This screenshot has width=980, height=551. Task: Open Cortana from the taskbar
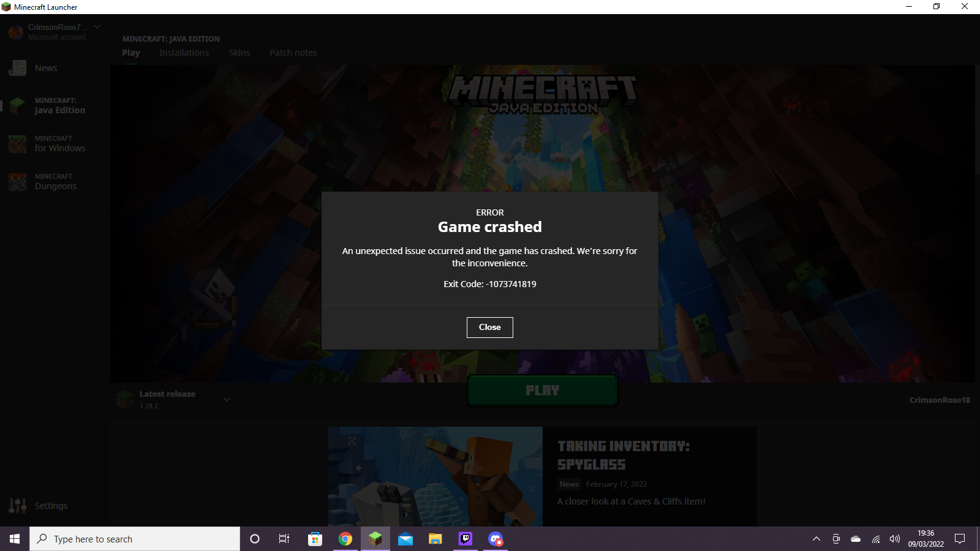tap(255, 539)
